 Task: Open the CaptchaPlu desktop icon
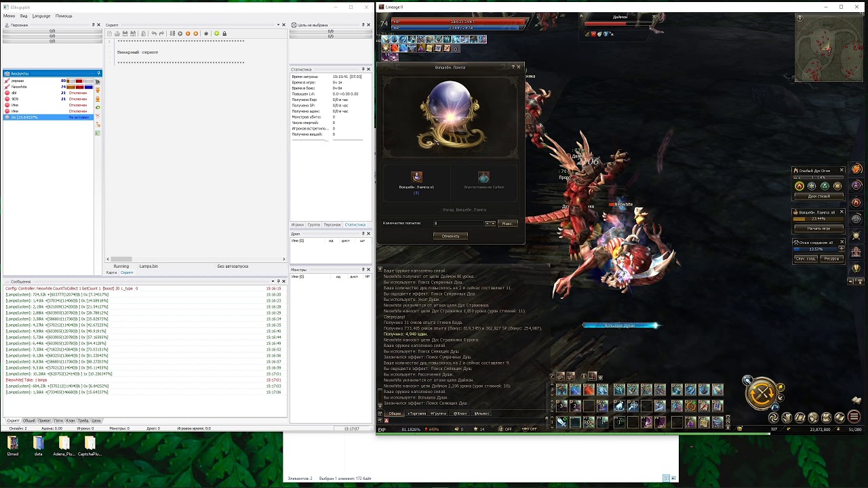coord(90,446)
